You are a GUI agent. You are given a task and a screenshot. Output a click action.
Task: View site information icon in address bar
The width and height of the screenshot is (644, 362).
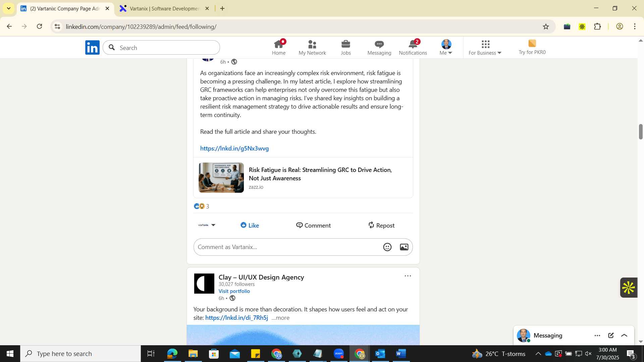[57, 26]
